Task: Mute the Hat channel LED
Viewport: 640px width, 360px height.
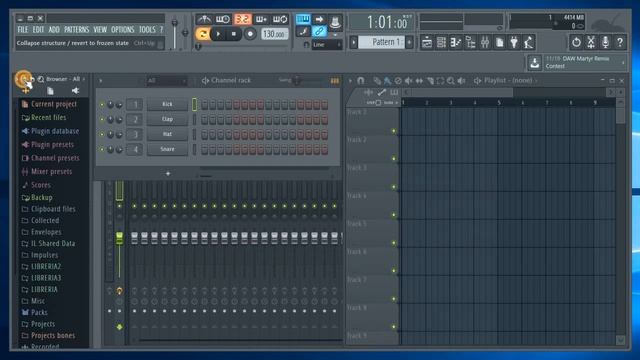Action: pos(102,134)
